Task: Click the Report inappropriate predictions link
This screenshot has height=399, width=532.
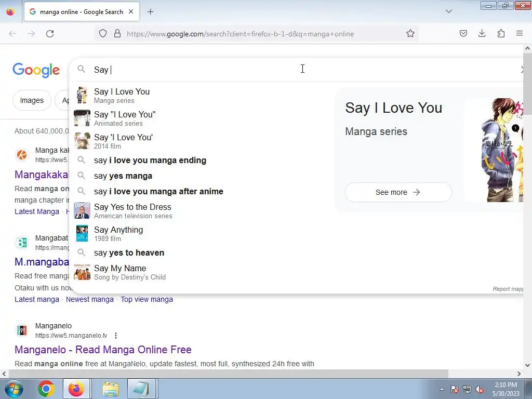Action: coord(508,289)
